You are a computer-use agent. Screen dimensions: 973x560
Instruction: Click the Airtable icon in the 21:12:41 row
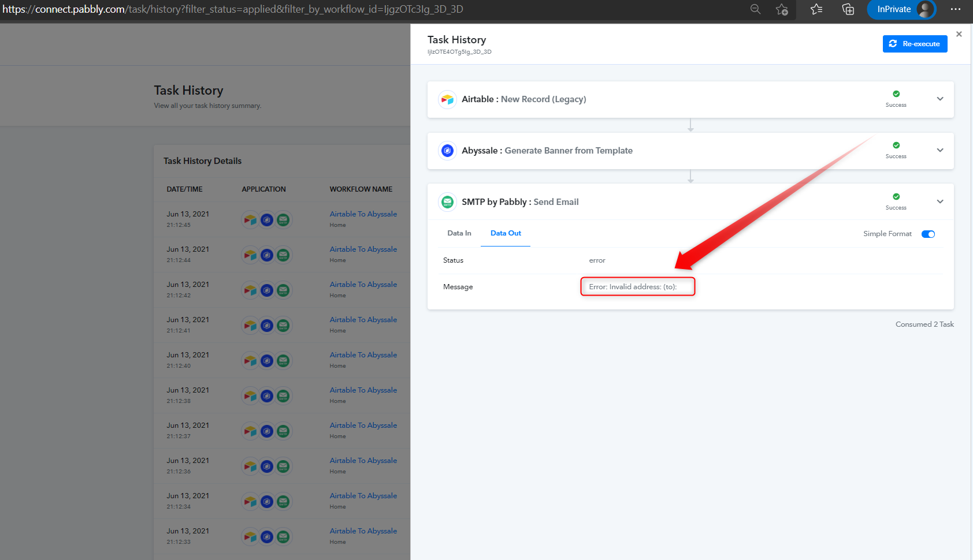pos(250,325)
